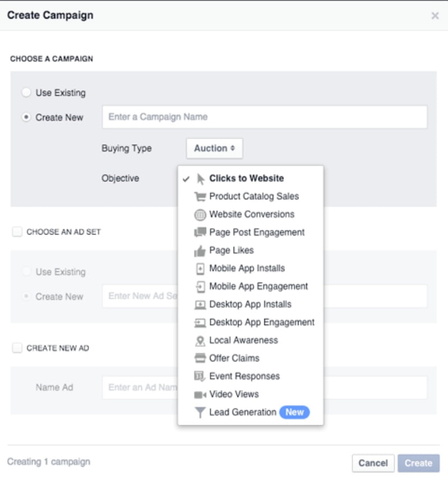Open the Auction buying type dropdown
This screenshot has width=448, height=479.
[214, 148]
